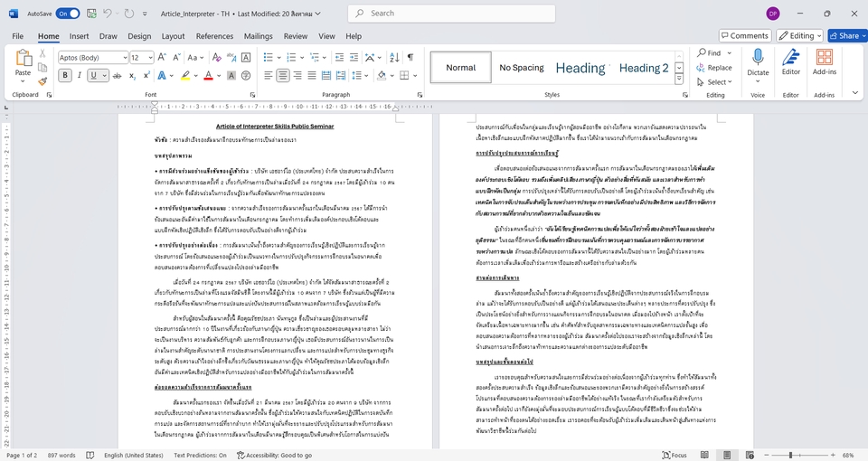This screenshot has height=461, width=868.
Task: Open Read Mode view in status bar
Action: [x=704, y=455]
